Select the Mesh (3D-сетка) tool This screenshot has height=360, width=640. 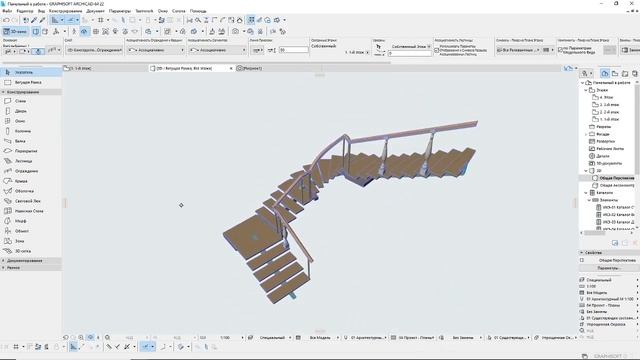point(31,251)
